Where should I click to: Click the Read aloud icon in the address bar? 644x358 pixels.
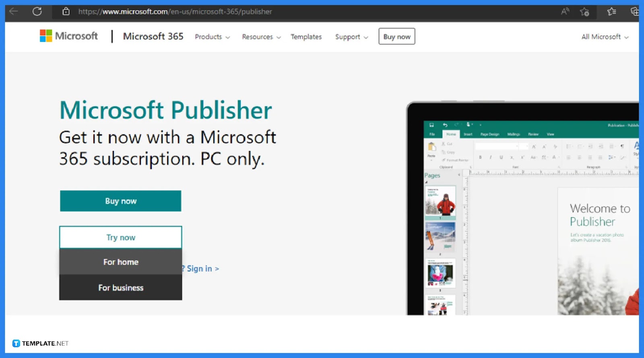click(565, 11)
